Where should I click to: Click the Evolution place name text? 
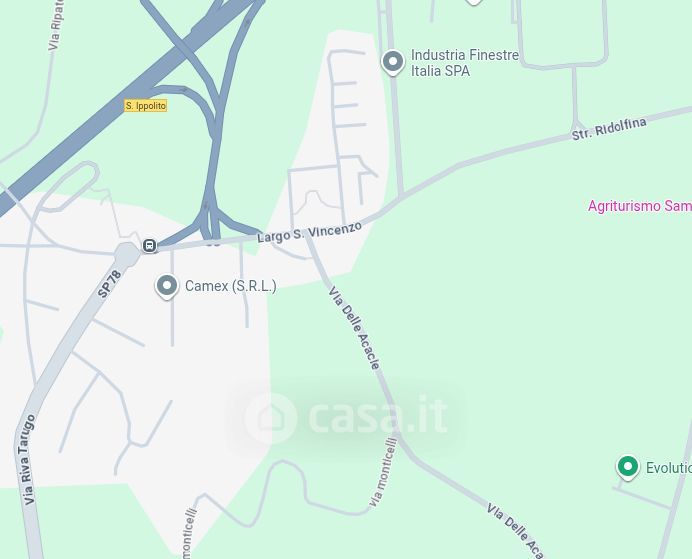point(669,468)
